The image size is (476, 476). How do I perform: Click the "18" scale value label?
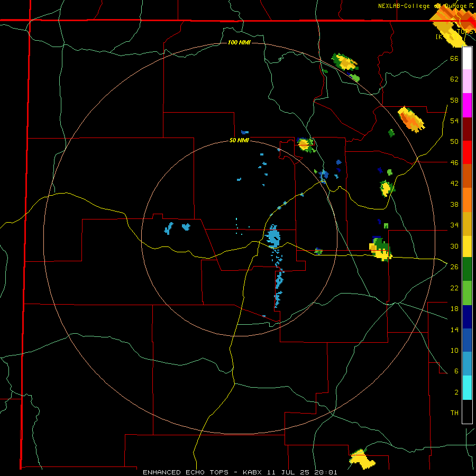(454, 308)
